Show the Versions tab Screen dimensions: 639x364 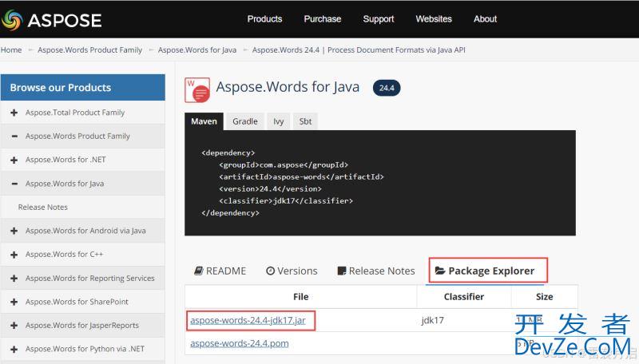(292, 271)
